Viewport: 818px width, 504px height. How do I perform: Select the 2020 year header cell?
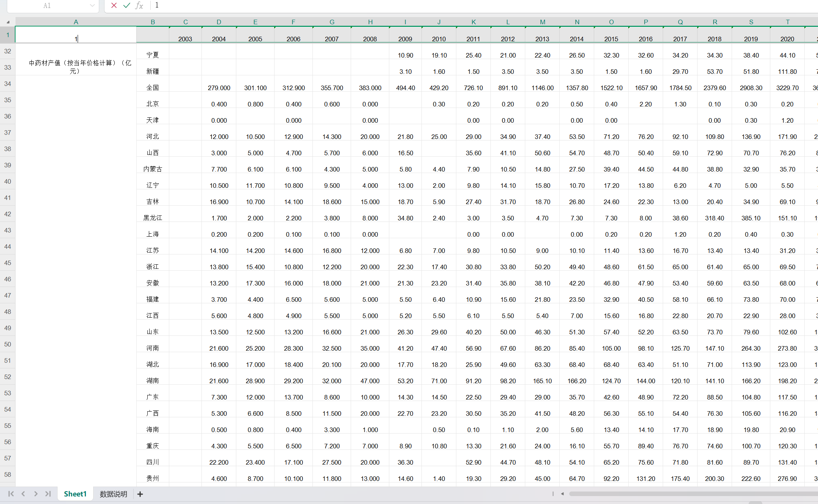(787, 39)
